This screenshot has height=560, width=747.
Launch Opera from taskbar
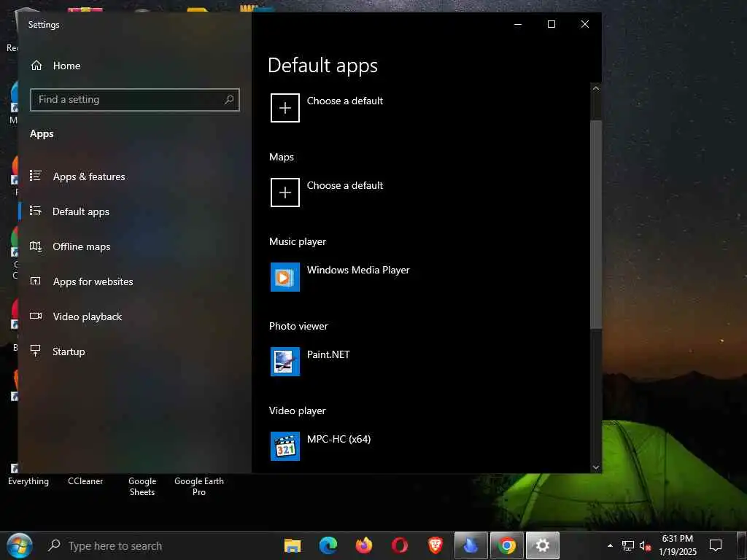tap(399, 545)
